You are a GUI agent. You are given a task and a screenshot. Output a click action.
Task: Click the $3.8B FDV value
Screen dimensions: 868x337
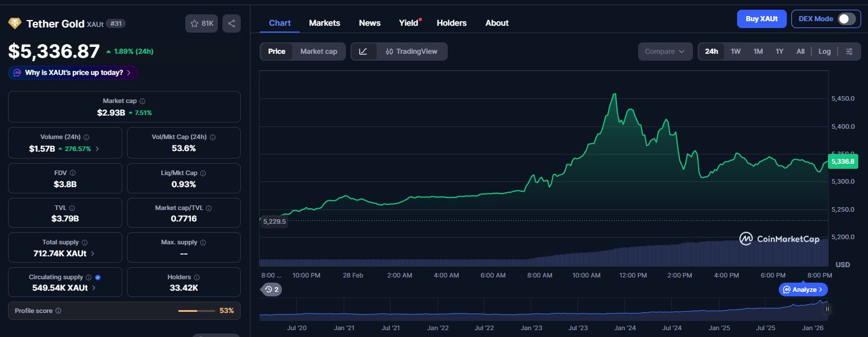coord(65,184)
